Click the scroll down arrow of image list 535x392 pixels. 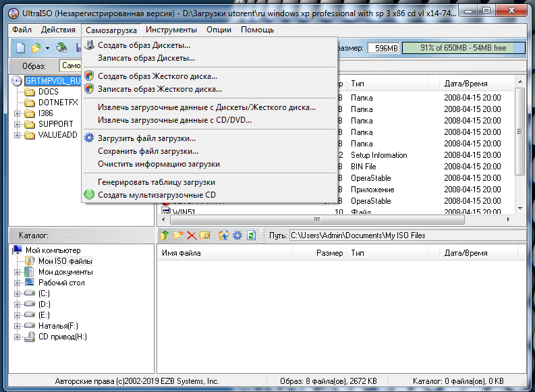point(520,208)
